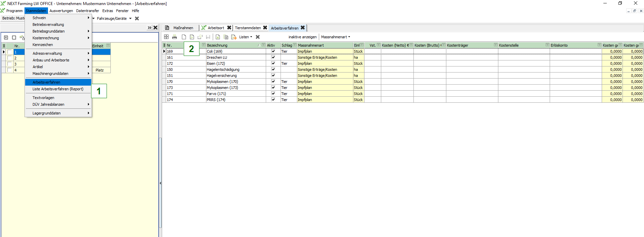Open the Listen dropdown
Screen dimensions: 644x237
245,37
